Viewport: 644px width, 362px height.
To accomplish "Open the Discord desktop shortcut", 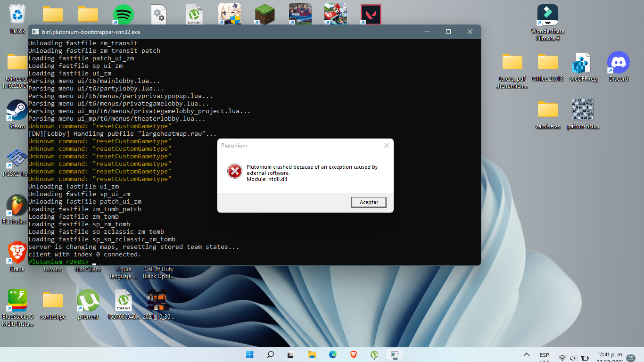I will pos(619,66).
